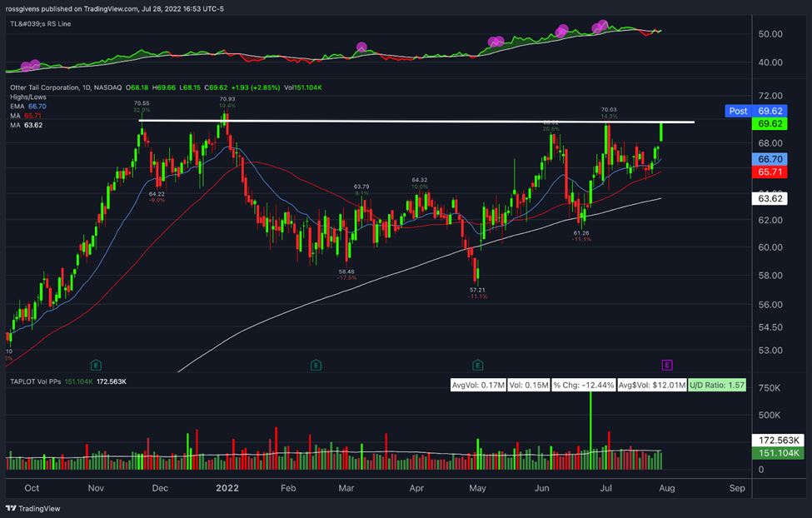The height and width of the screenshot is (518, 812).
Task: Click the blue 66.70 EMA price label
Action: coord(770,159)
